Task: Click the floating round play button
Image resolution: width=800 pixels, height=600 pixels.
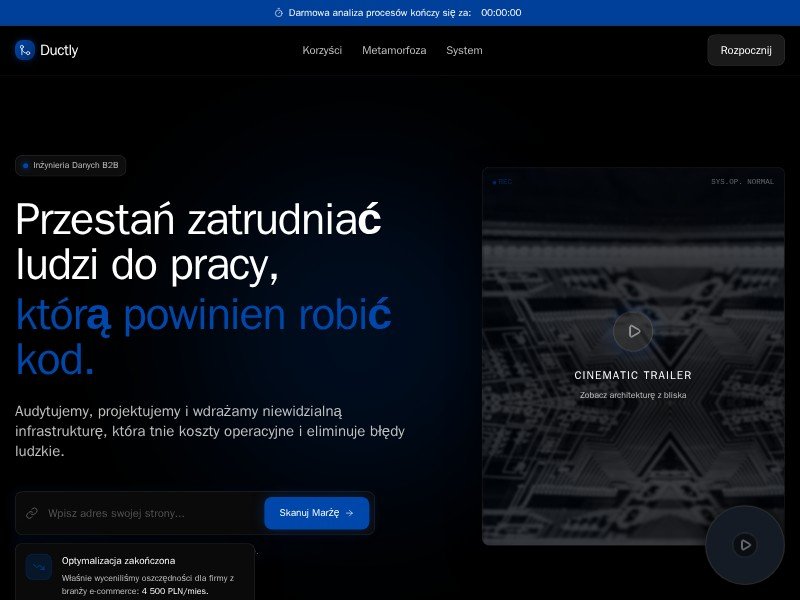Action: 744,545
